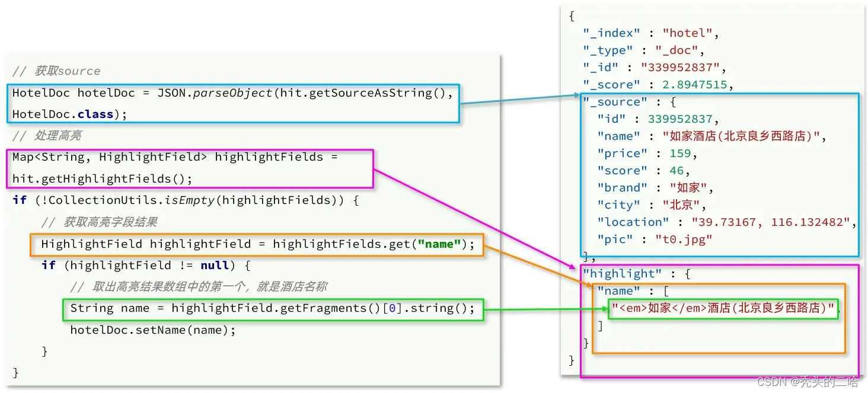Click the '"name" : [' highlight array line
Viewport: 868px width, 393px height.
pos(633,291)
